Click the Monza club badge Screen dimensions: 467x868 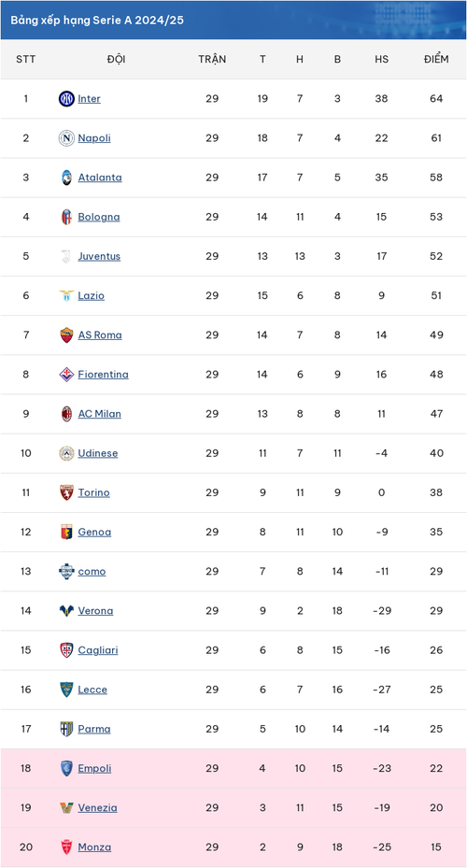(66, 847)
